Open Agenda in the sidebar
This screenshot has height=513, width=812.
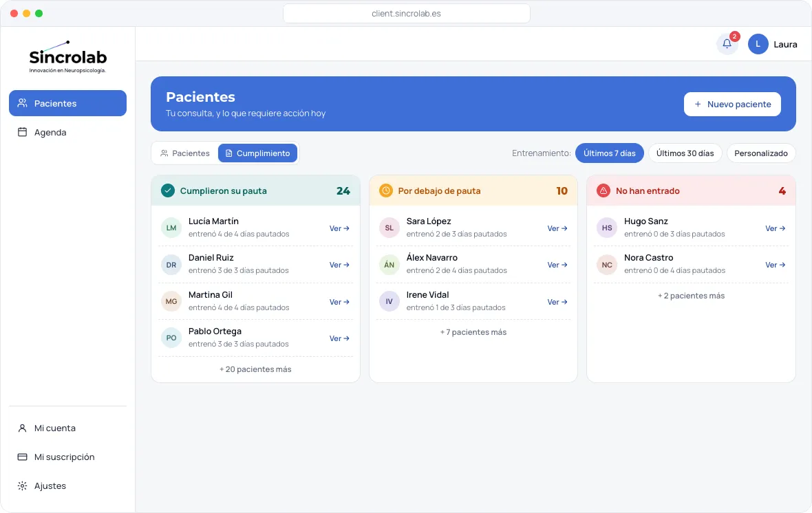pyautogui.click(x=68, y=132)
